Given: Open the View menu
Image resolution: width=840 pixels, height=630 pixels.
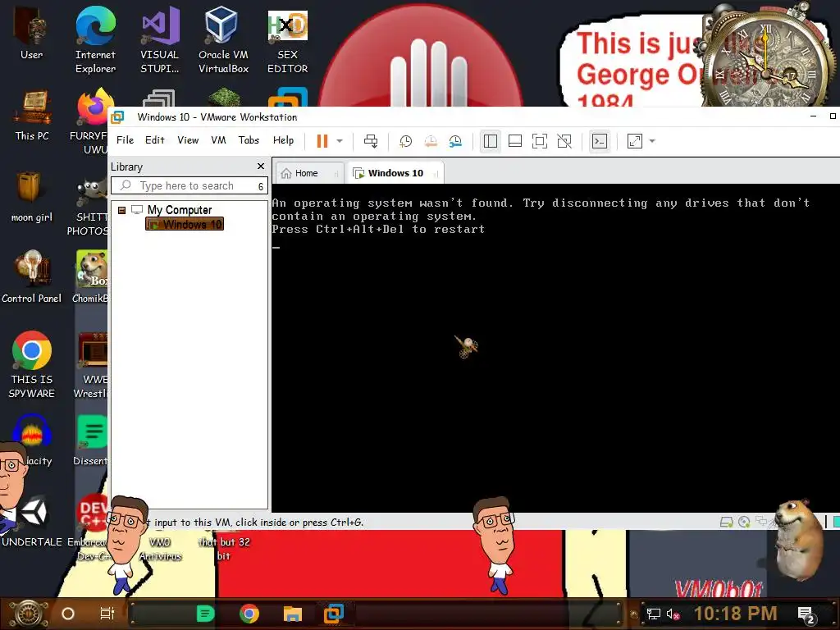Looking at the screenshot, I should tap(188, 139).
